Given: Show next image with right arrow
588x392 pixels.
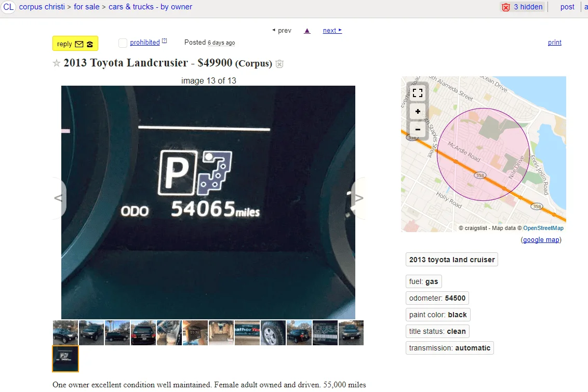Looking at the screenshot, I should click(x=358, y=198).
